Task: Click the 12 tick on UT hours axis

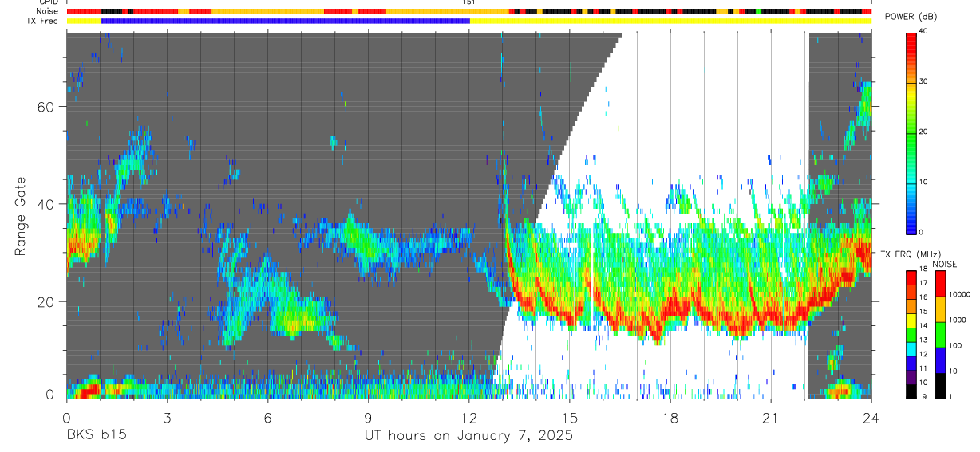Action: [468, 418]
